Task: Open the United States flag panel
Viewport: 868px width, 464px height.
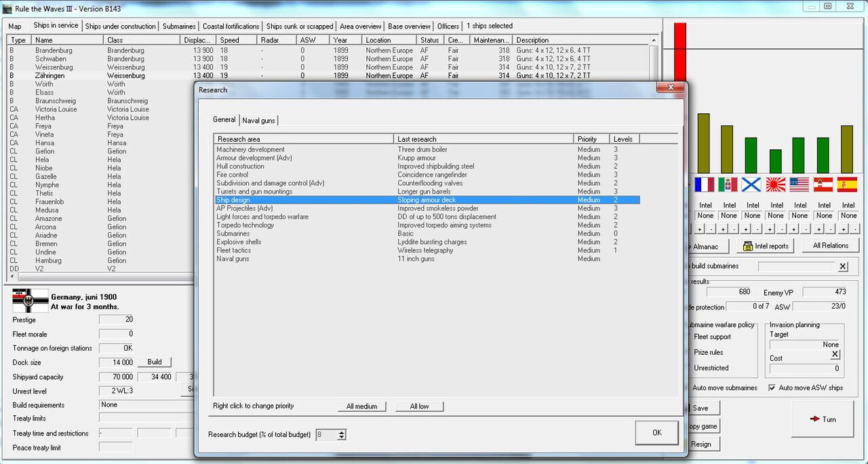Action: point(800,183)
